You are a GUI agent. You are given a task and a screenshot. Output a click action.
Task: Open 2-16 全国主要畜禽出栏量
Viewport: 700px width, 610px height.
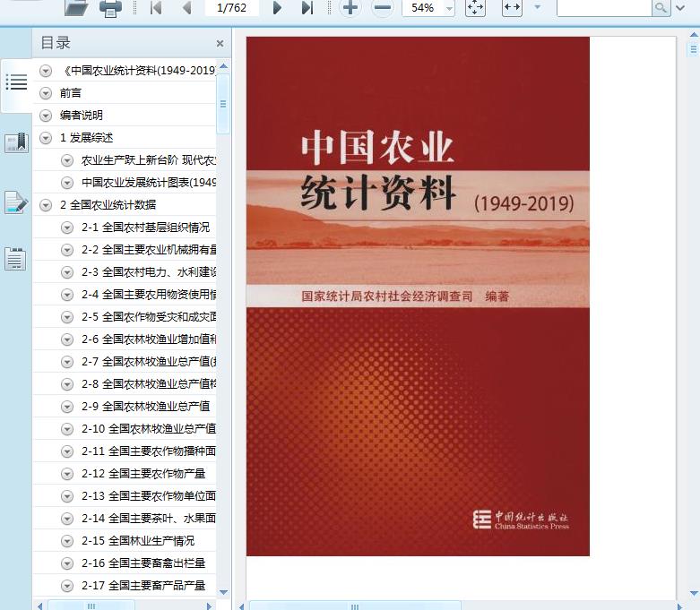(x=143, y=563)
